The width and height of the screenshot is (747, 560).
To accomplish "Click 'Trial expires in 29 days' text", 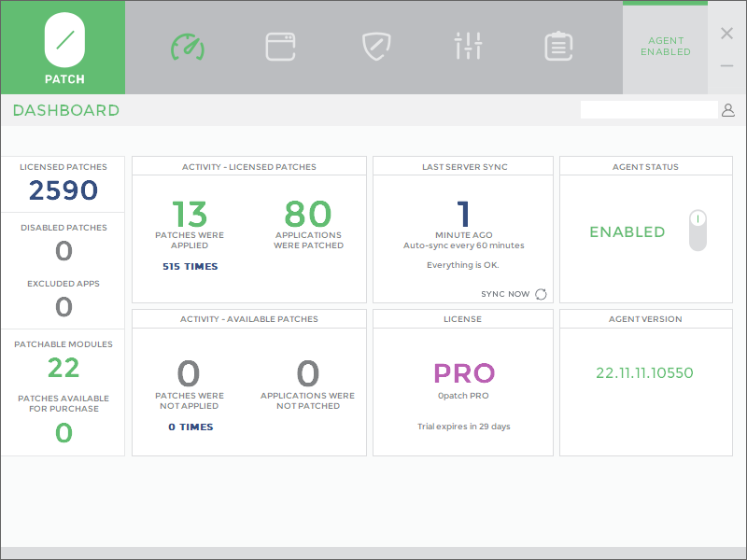I will pyautogui.click(x=463, y=427).
